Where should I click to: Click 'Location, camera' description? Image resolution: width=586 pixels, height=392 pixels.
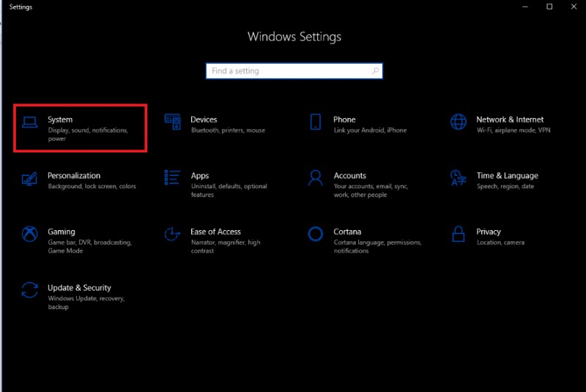[x=500, y=242]
